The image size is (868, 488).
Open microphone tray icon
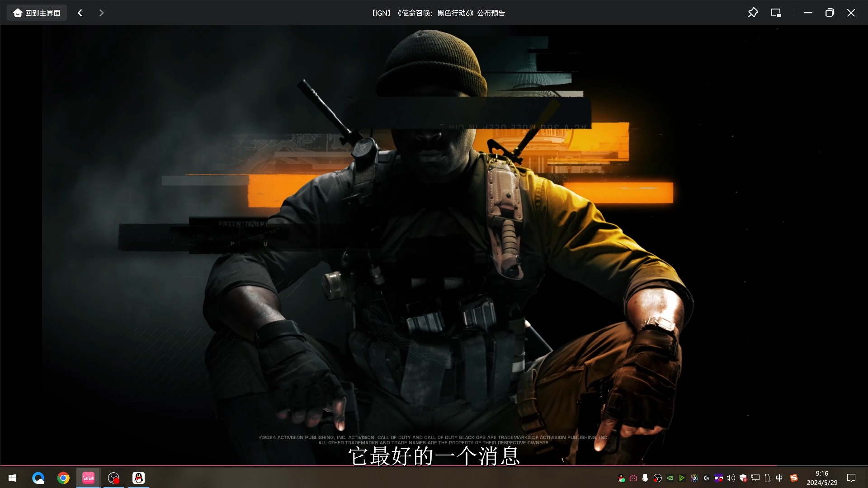(645, 478)
